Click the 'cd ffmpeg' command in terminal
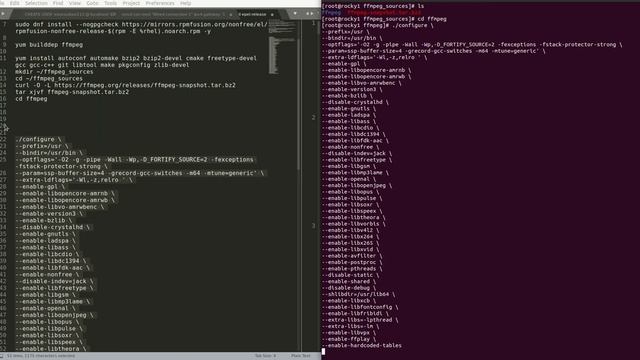The width and height of the screenshot is (640, 360). [x=431, y=19]
